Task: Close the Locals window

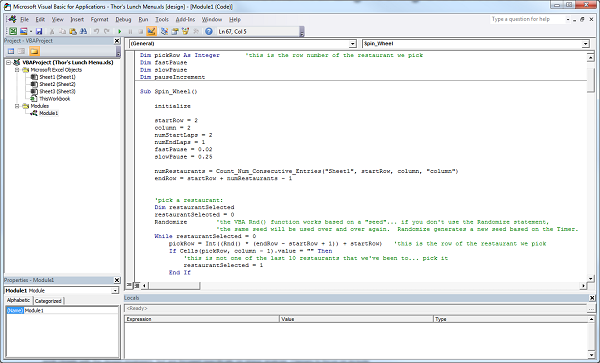Action: tap(592, 298)
